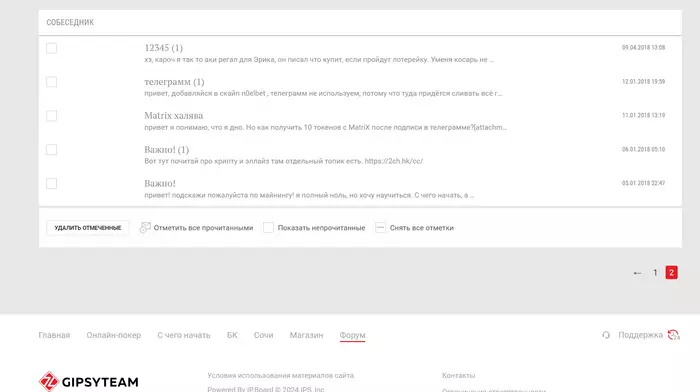Click the GipsyTeam logo in footer
Screen dimensions: 700x392
88,382
